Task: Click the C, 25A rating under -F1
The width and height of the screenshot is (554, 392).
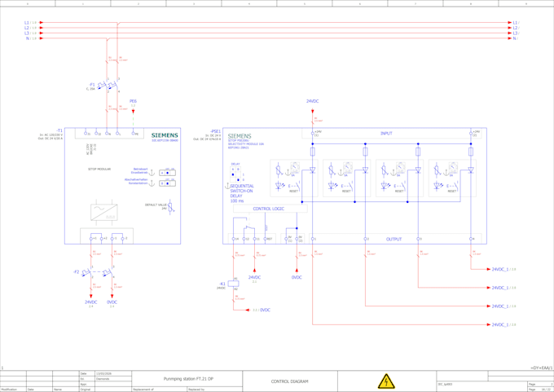Action: point(90,89)
